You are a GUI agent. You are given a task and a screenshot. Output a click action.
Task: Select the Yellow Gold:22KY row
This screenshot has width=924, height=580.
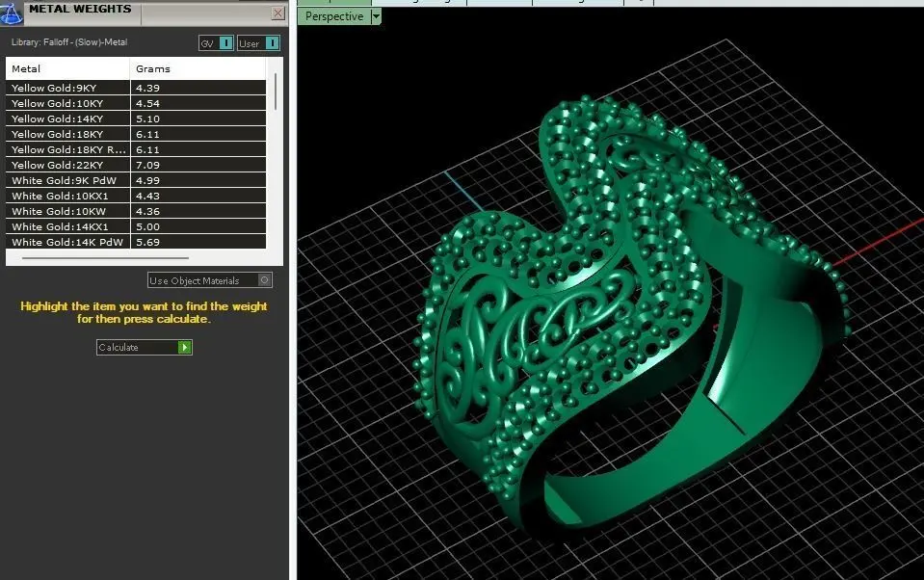point(136,165)
